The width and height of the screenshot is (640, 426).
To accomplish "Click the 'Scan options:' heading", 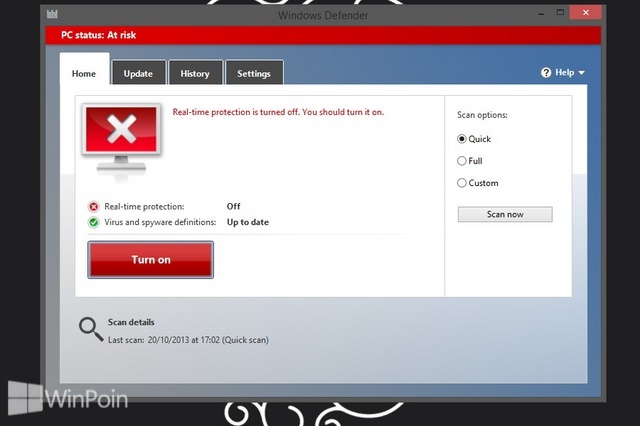I will [482, 115].
